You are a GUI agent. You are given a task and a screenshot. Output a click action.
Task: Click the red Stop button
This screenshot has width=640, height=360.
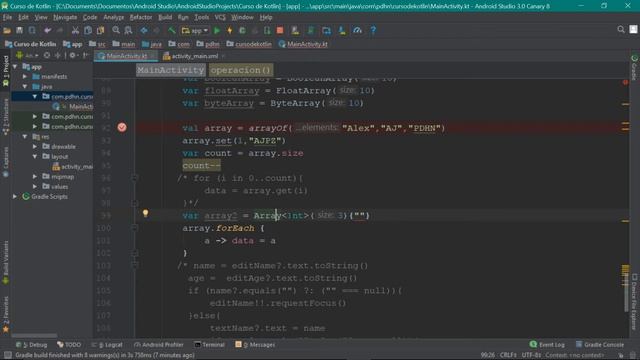280,30
